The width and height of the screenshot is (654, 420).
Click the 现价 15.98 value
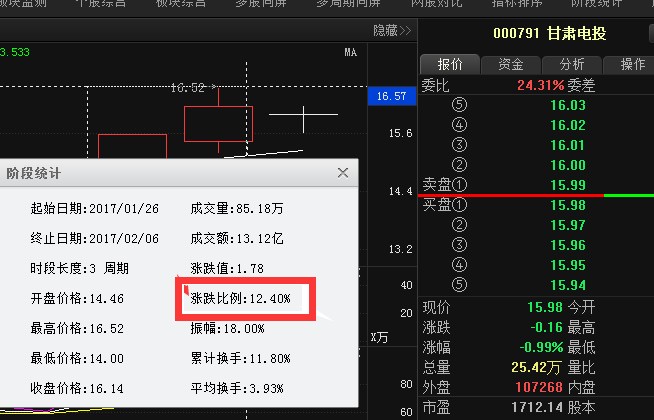coord(545,307)
